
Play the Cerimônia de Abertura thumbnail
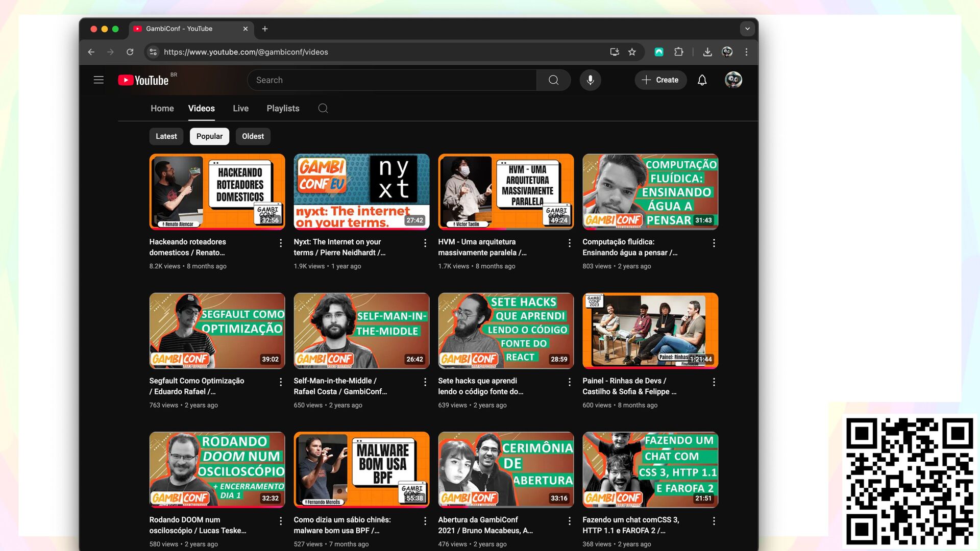point(506,470)
